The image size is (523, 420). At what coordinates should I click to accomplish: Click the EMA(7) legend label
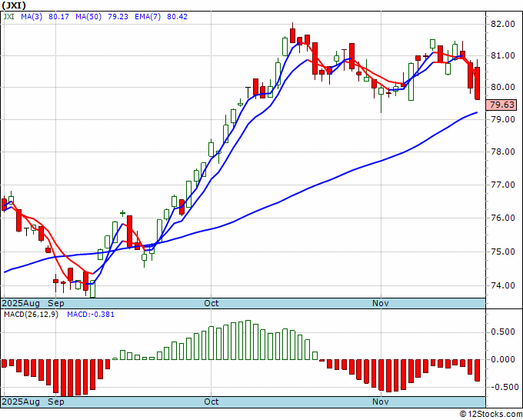pyautogui.click(x=148, y=16)
